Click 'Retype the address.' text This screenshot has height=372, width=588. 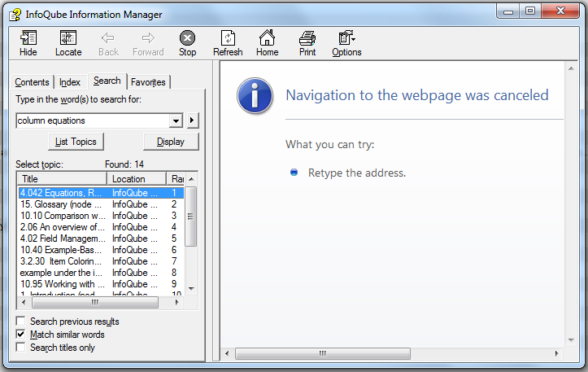(357, 173)
